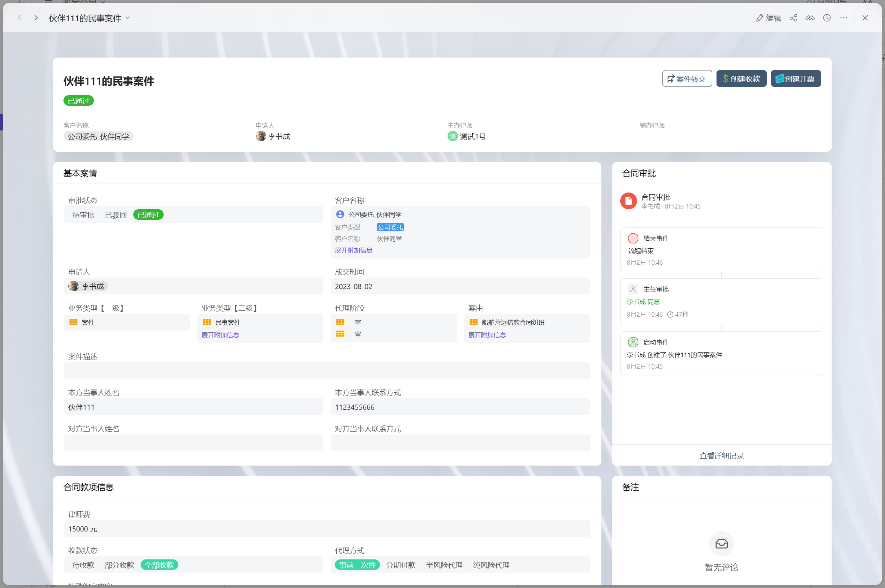
Task: Click the clock history icon at top right
Action: click(x=827, y=18)
